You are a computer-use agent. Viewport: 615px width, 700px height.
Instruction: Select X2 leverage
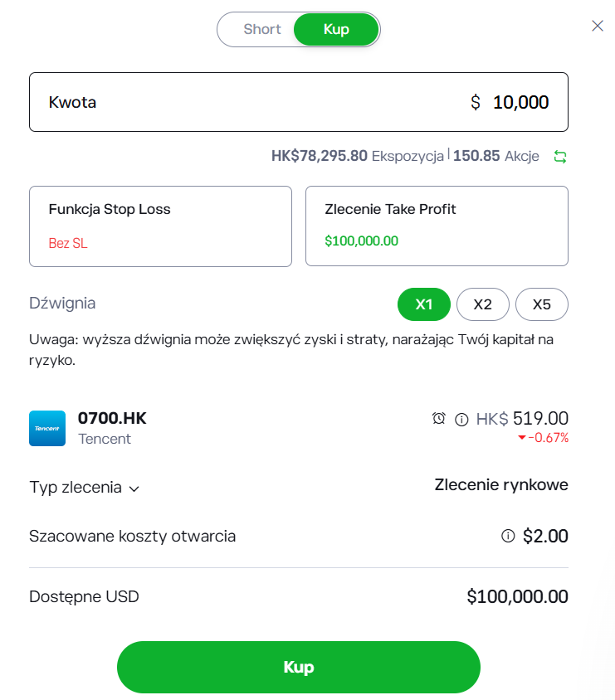click(482, 304)
